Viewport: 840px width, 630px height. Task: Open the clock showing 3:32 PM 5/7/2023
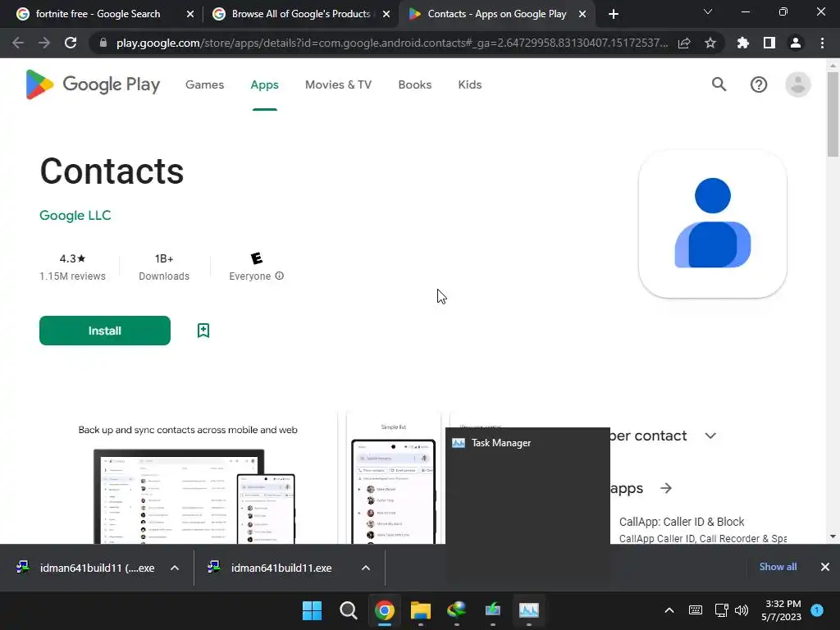coord(782,610)
